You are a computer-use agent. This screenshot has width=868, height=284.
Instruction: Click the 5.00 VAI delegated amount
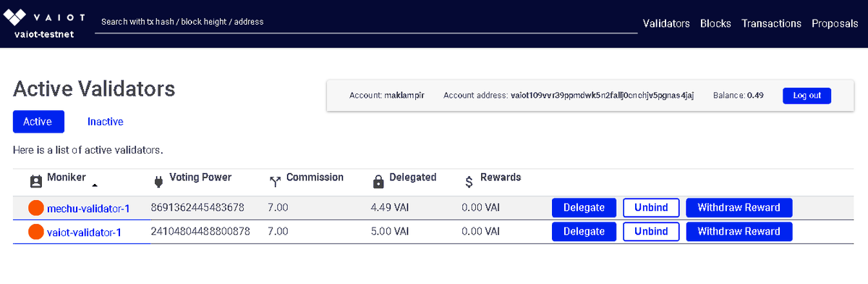pos(390,233)
